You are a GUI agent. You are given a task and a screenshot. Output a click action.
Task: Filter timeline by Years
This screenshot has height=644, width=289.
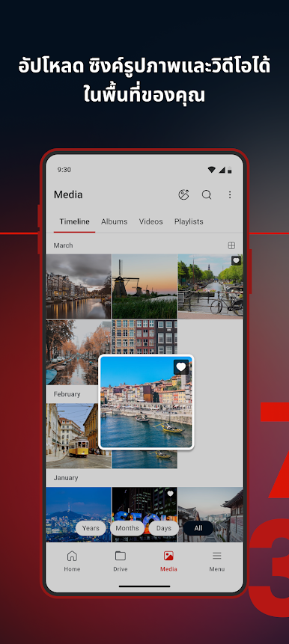[91, 528]
